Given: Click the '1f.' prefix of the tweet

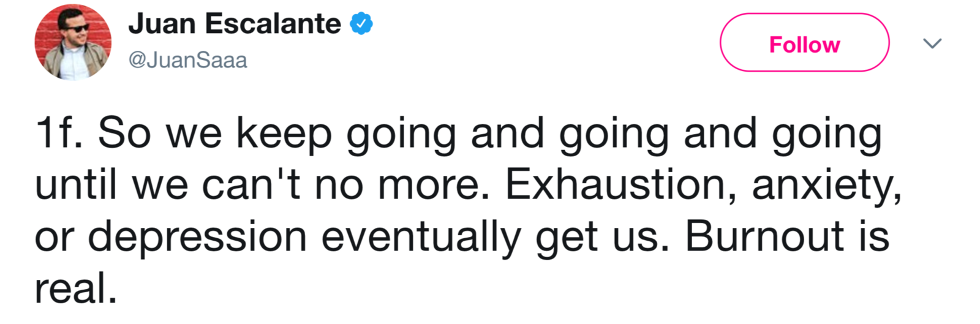Looking at the screenshot, I should tap(58, 133).
